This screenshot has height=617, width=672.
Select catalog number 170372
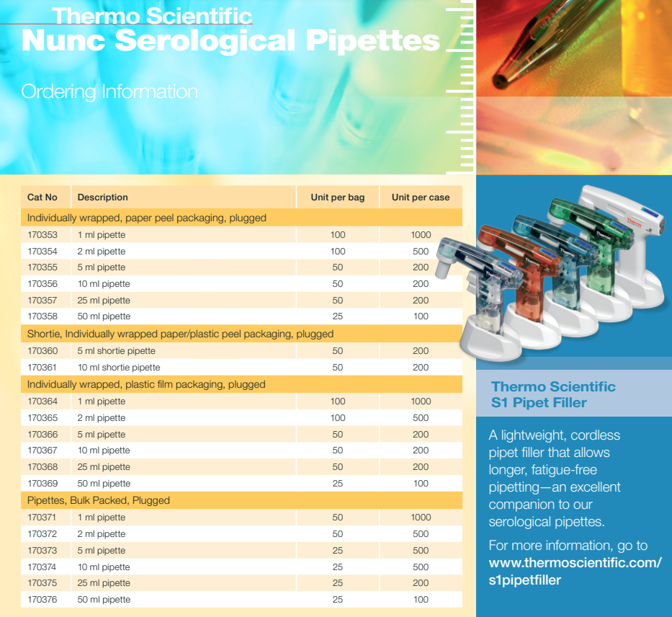[42, 534]
